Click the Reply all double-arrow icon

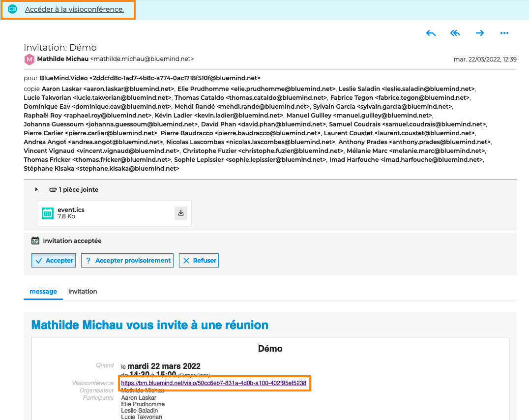455,33
